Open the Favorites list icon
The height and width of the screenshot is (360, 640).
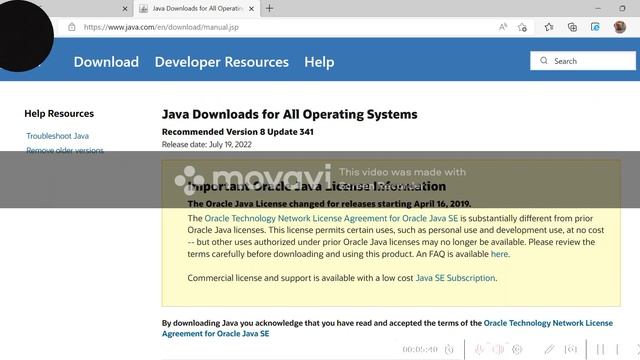click(x=549, y=27)
